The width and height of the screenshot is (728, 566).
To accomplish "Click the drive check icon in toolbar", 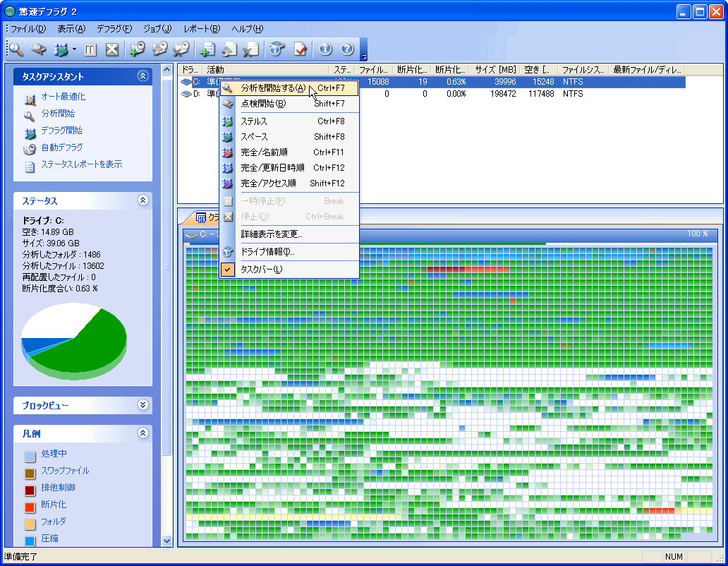I will coord(39,49).
